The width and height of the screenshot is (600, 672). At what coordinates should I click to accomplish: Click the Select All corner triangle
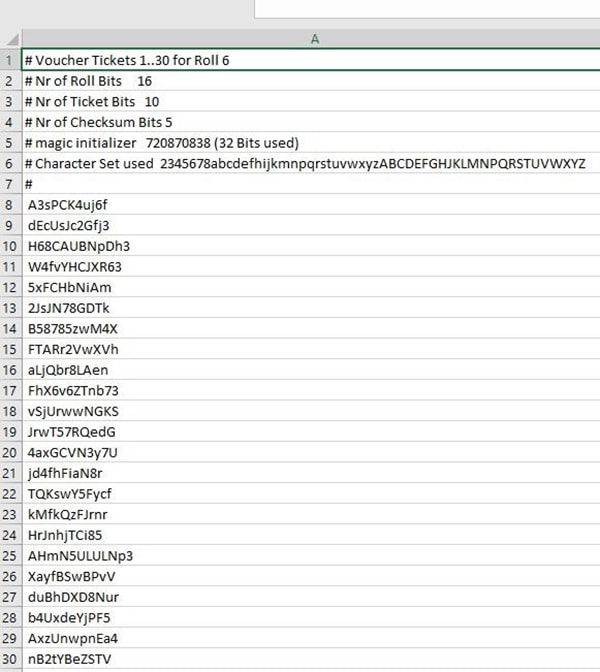(x=11, y=39)
